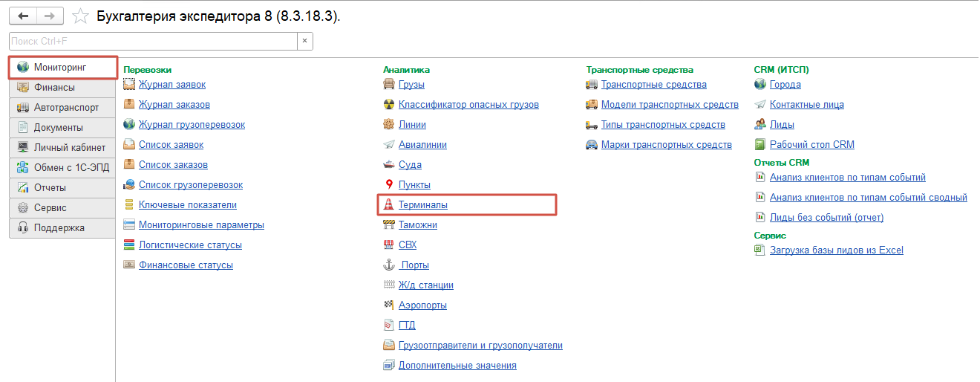Click the Ж/д станции rail icon

tap(389, 285)
